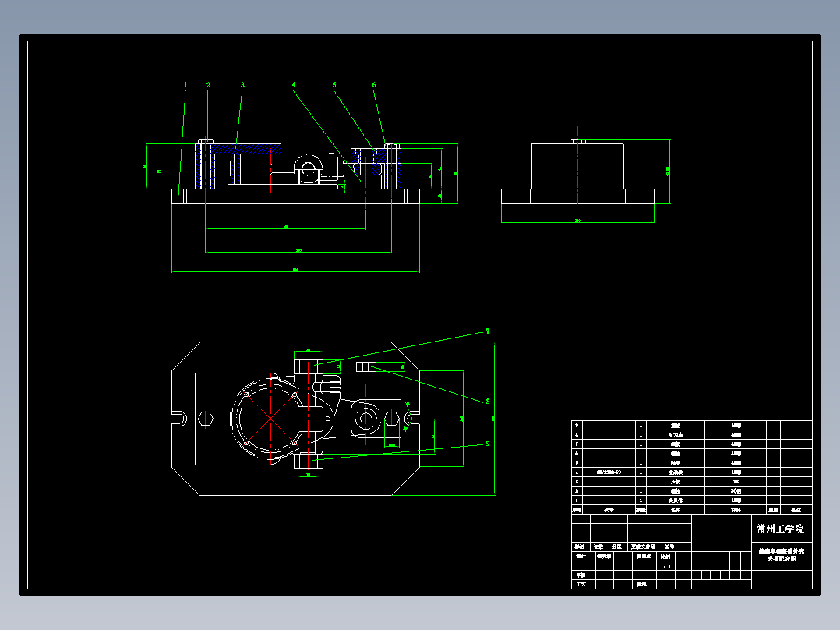The width and height of the screenshot is (840, 630).
Task: Select part callout number 2 label
Action: pos(208,85)
